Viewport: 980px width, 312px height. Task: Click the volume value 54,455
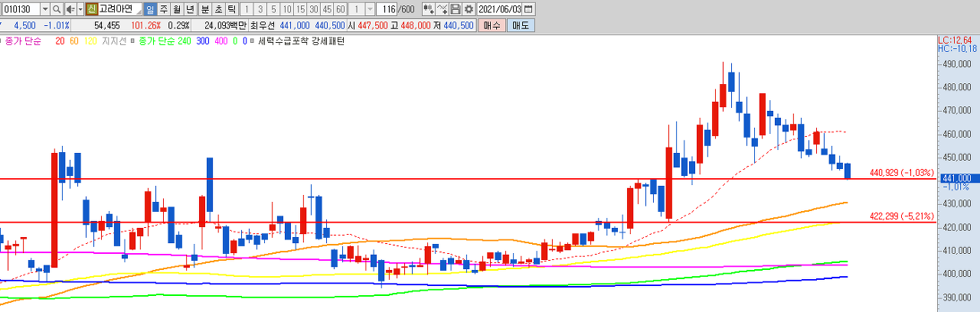click(107, 25)
